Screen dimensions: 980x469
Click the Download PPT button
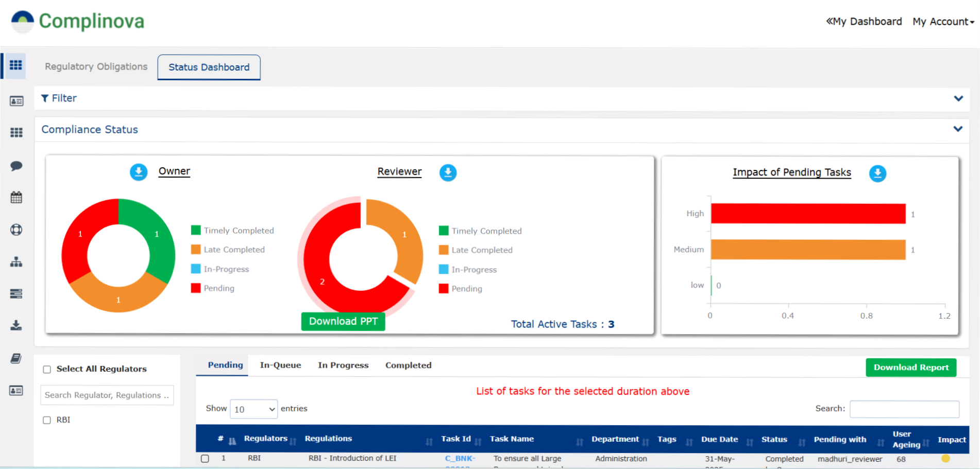[343, 321]
